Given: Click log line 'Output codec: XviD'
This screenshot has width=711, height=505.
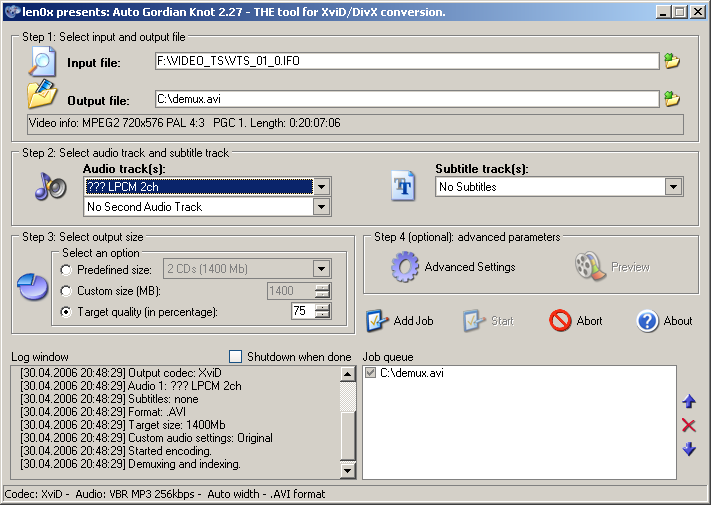Looking at the screenshot, I should pyautogui.click(x=121, y=373).
